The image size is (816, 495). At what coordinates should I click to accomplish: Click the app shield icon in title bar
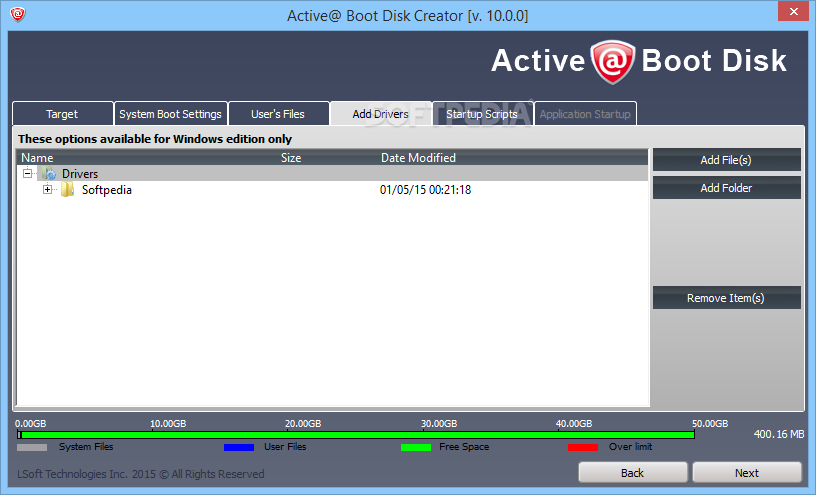[18, 15]
